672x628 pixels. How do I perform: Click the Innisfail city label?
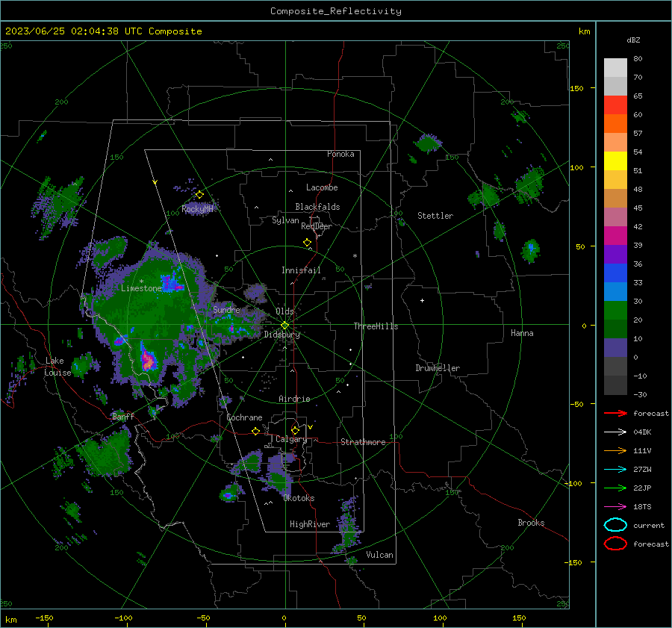[301, 270]
